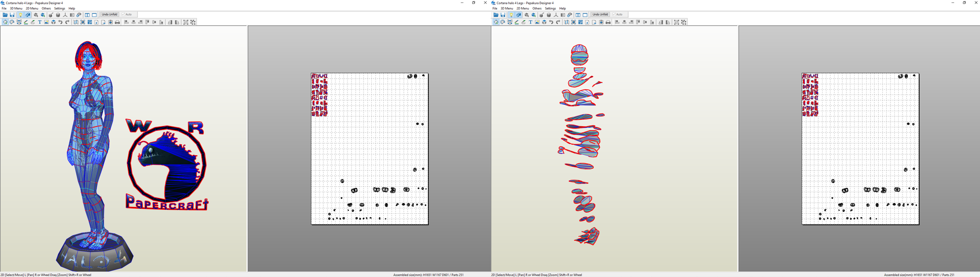This screenshot has height=277, width=980.
Task: Click '2D [Select/Move]' status hint in left window
Action: (46, 275)
